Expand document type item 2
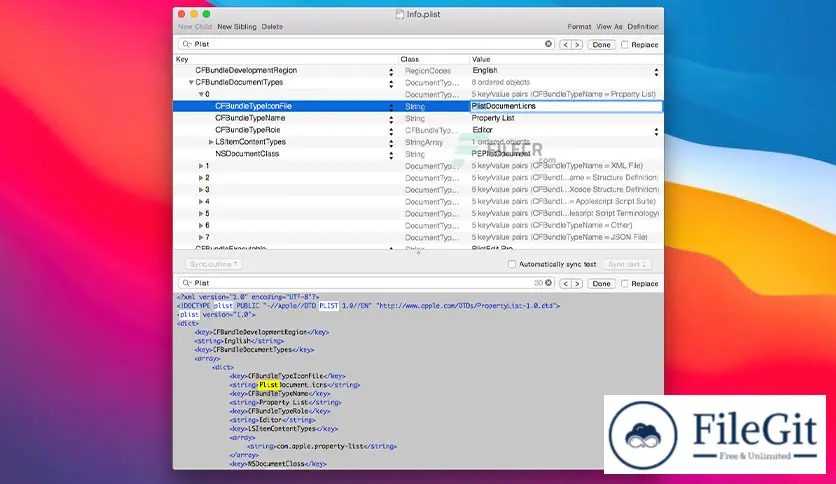This screenshot has width=836, height=484. point(201,178)
